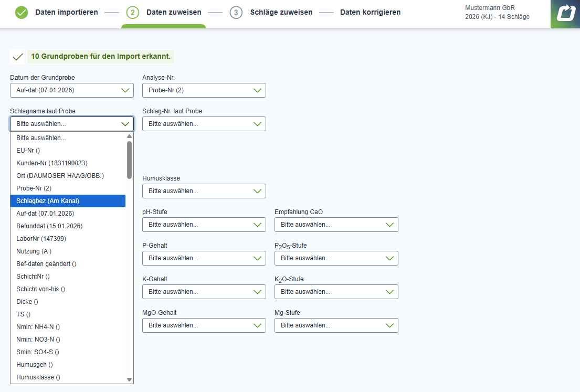Select Kunden-Nr (1831190023) in list
580x392 pixels.
tap(68, 163)
